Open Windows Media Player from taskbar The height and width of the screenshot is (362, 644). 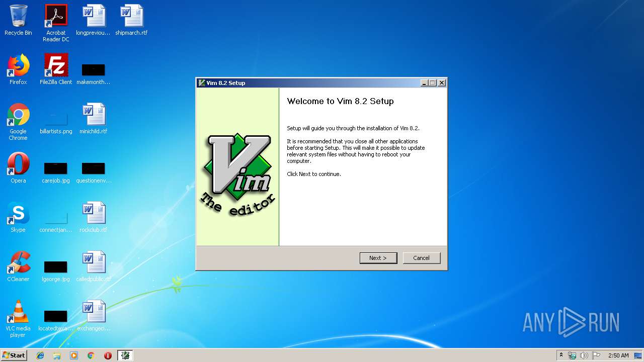tap(74, 355)
